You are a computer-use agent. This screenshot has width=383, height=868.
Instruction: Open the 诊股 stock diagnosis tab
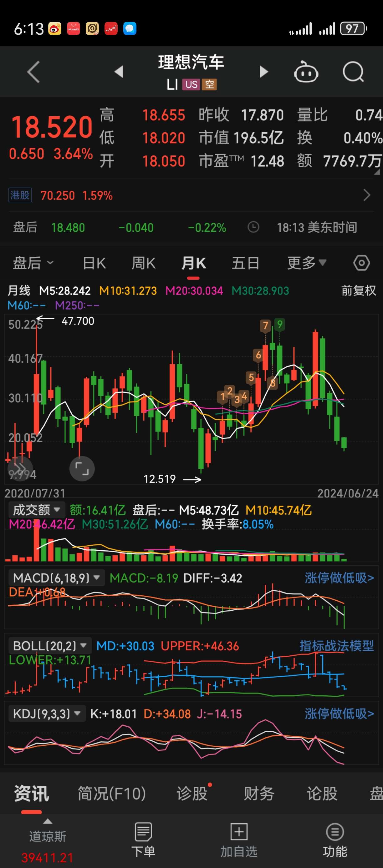(192, 794)
